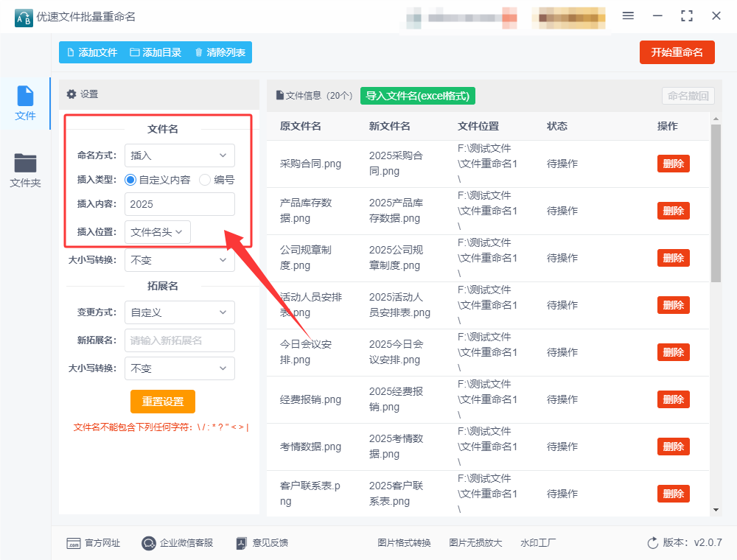Open the 水印工厂 link
The width and height of the screenshot is (737, 560).
pos(538,543)
